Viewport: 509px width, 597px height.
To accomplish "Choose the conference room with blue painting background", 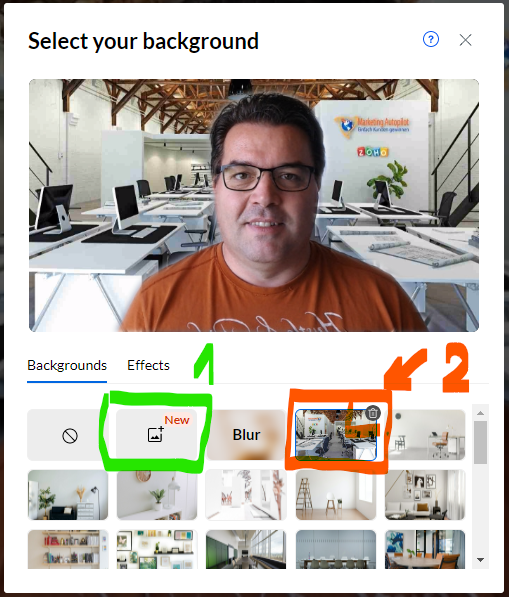I will [x=425, y=549].
